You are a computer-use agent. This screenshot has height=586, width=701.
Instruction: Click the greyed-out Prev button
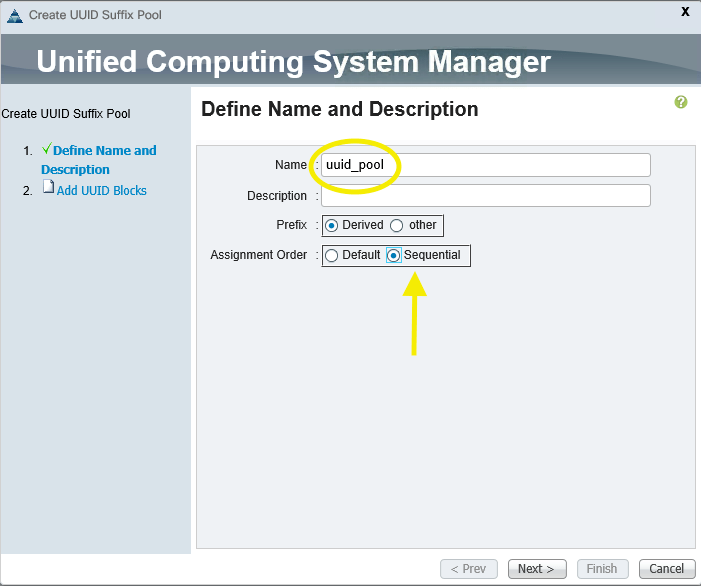point(469,569)
